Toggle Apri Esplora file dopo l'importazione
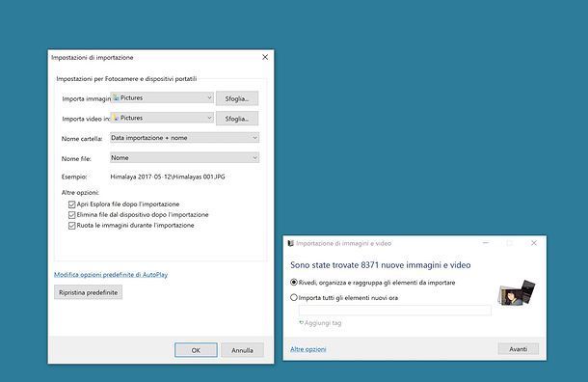The image size is (588, 382). click(71, 205)
